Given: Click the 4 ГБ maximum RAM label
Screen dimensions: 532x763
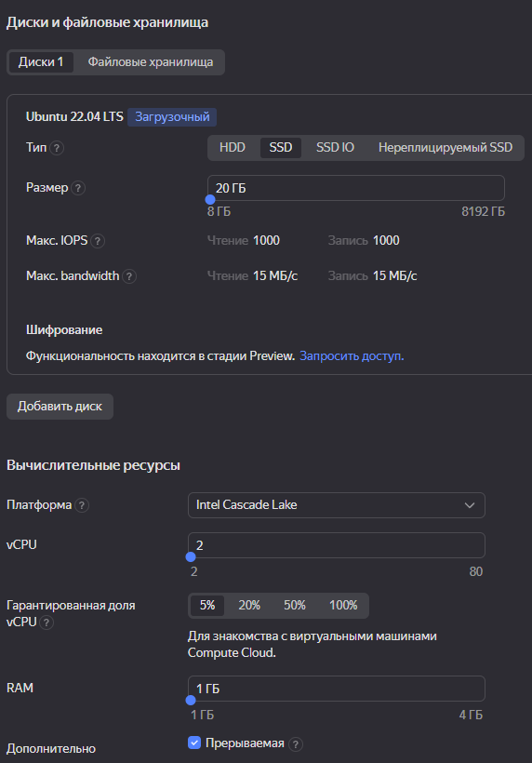Looking at the screenshot, I should coord(471,715).
